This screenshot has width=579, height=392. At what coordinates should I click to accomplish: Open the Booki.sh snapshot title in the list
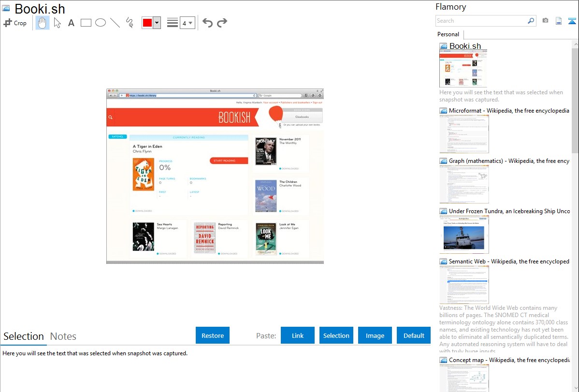(x=465, y=46)
